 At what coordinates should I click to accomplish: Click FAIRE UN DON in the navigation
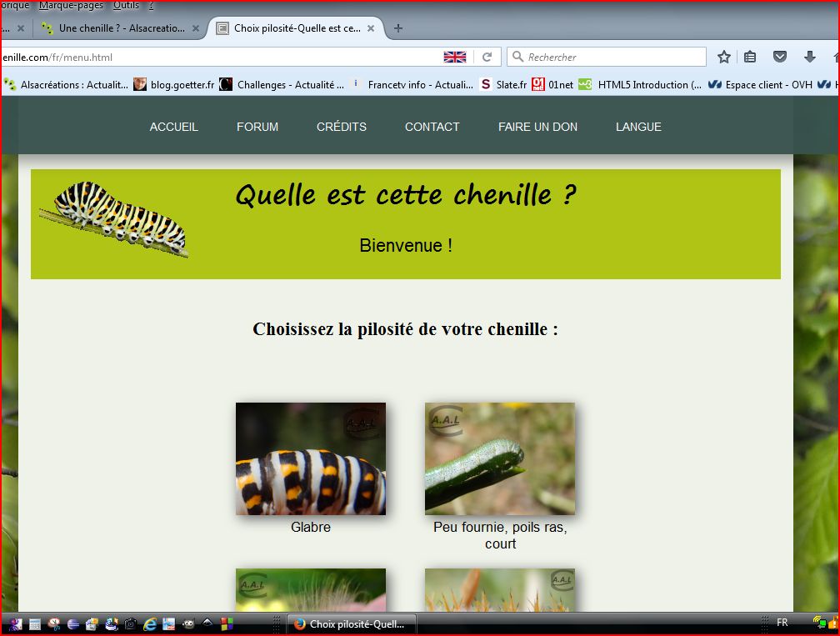537,127
